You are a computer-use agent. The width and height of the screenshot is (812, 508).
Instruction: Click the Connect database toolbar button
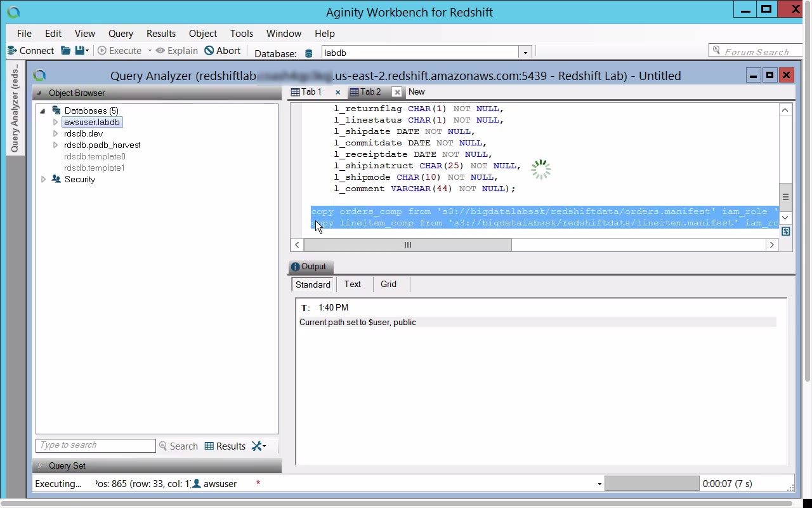(30, 51)
